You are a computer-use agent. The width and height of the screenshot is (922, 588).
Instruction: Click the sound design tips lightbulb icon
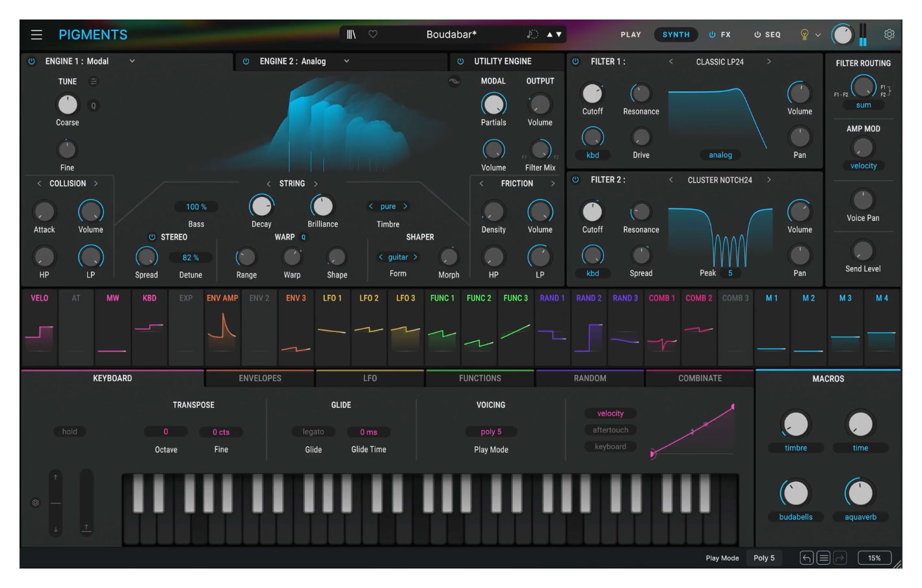pyautogui.click(x=804, y=34)
